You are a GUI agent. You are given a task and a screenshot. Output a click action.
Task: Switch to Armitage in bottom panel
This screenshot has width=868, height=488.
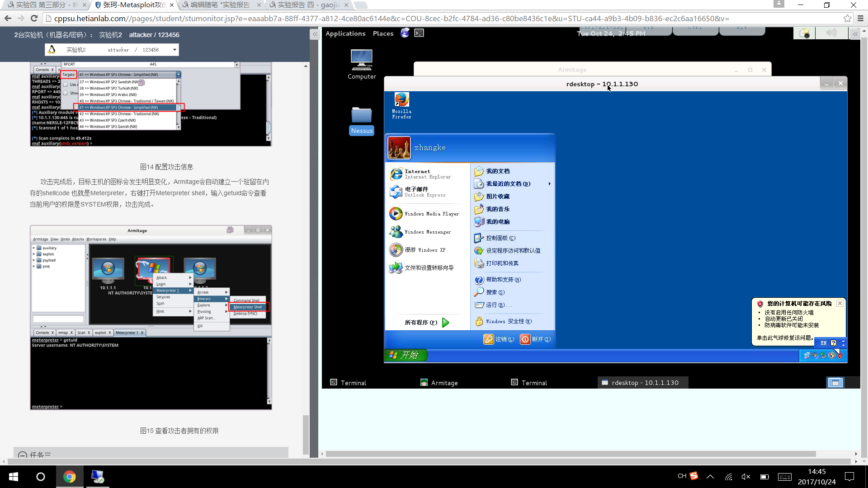tap(439, 383)
